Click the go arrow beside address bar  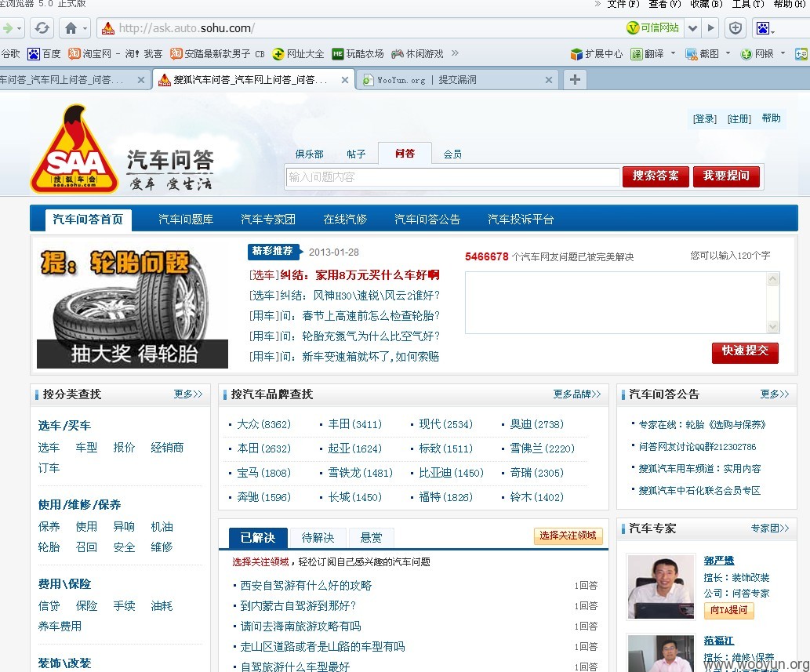pyautogui.click(x=711, y=28)
